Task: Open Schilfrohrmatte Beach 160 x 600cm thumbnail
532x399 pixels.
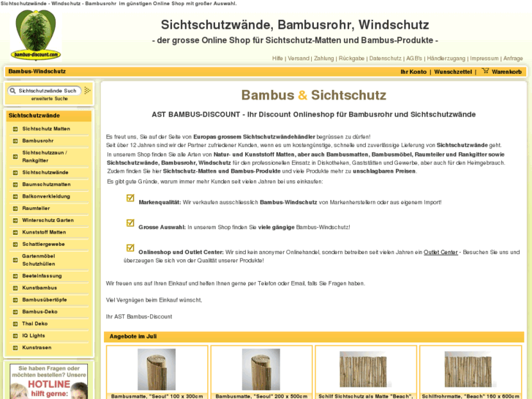Action: click(471, 369)
